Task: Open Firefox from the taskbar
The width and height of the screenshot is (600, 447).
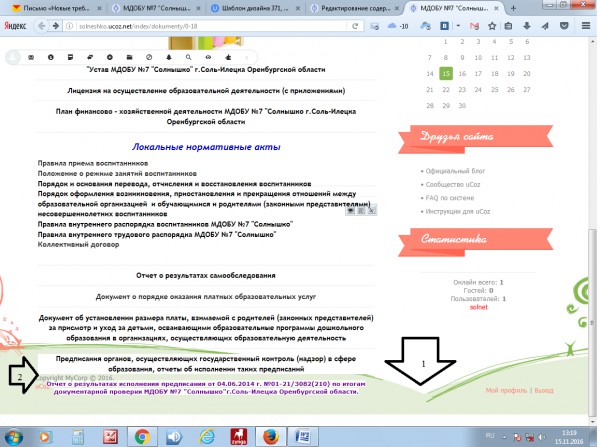Action: (271, 437)
